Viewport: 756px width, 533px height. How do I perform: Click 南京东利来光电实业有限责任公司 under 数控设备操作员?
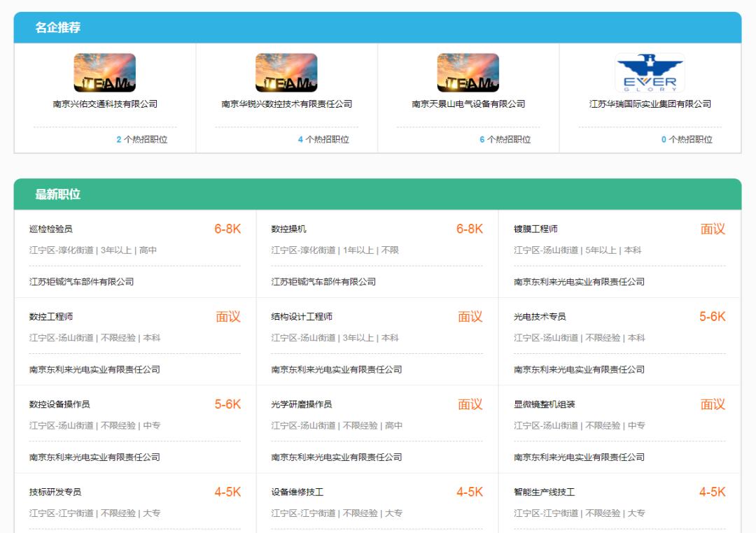point(94,457)
